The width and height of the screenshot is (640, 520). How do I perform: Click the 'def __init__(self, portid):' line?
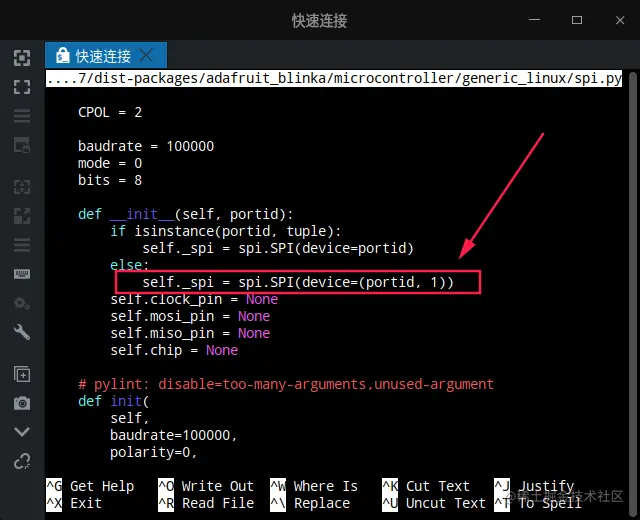pos(185,214)
